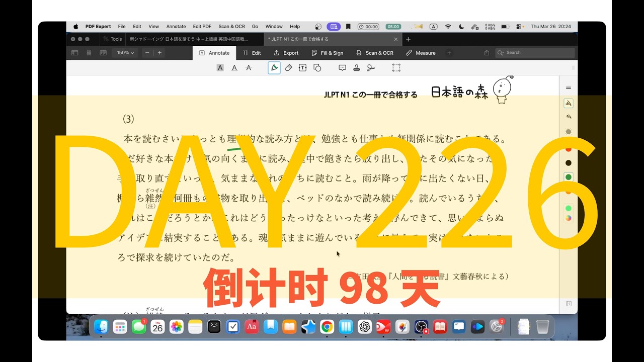
Task: Select the top pen style preset
Action: click(x=569, y=103)
